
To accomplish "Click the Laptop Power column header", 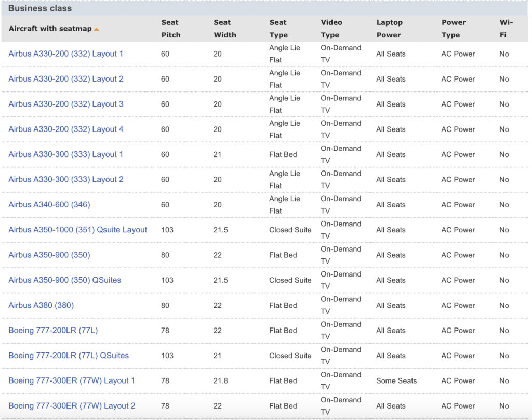I will click(389, 29).
